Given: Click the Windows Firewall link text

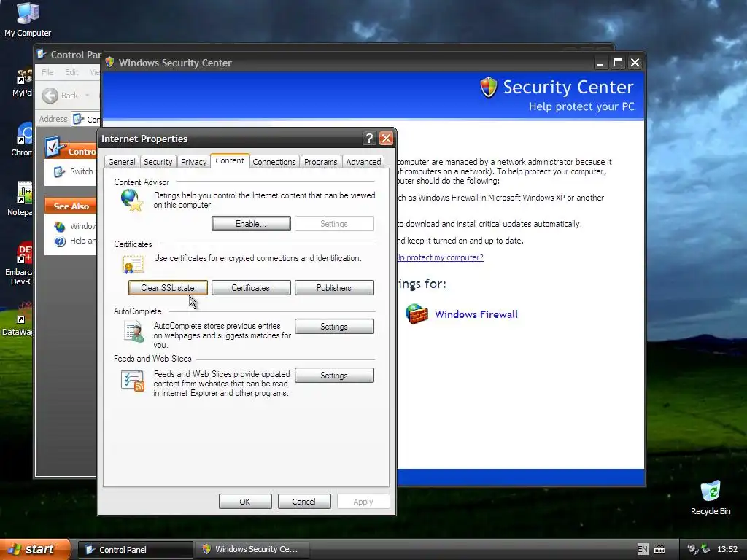Looking at the screenshot, I should coord(476,314).
